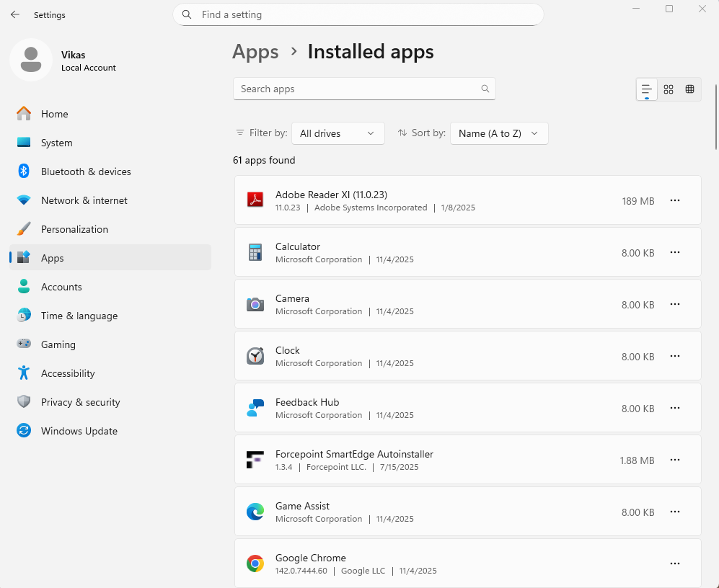Open the Filter by All drives dropdown
719x588 pixels.
[338, 133]
